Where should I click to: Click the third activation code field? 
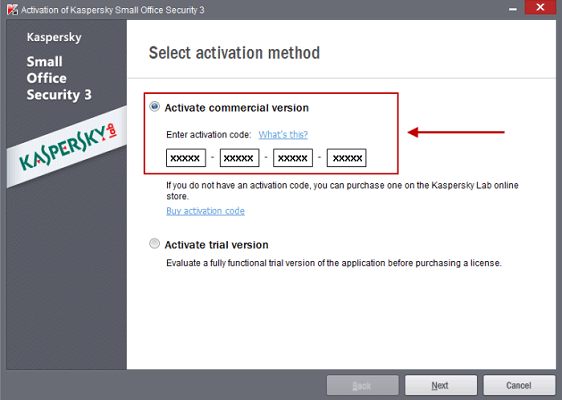(293, 158)
